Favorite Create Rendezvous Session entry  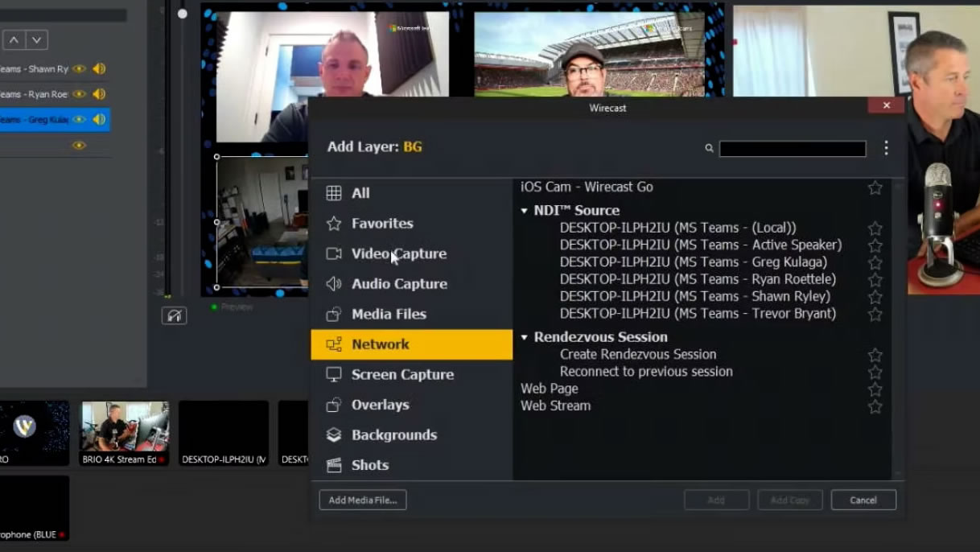coord(875,355)
